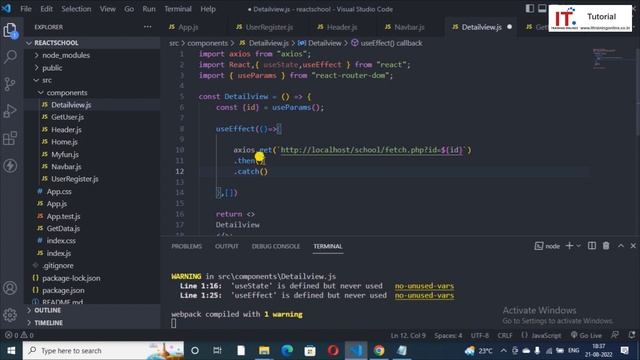
Task: Collapse the src folder
Action: (47, 80)
